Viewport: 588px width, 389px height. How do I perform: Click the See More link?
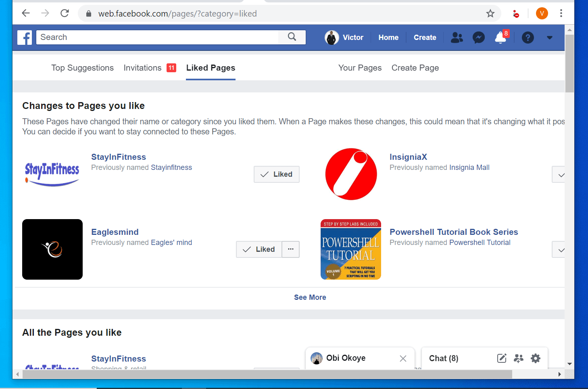[310, 297]
